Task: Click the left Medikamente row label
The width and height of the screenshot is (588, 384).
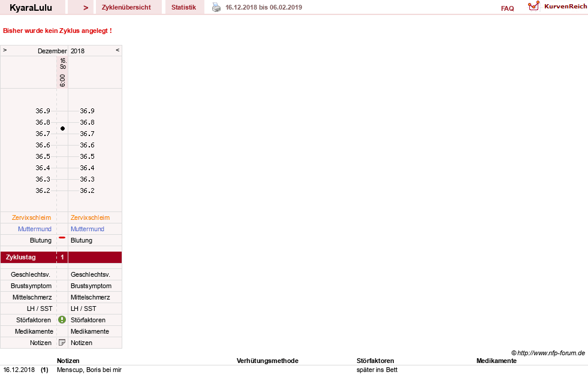Action: (34, 331)
